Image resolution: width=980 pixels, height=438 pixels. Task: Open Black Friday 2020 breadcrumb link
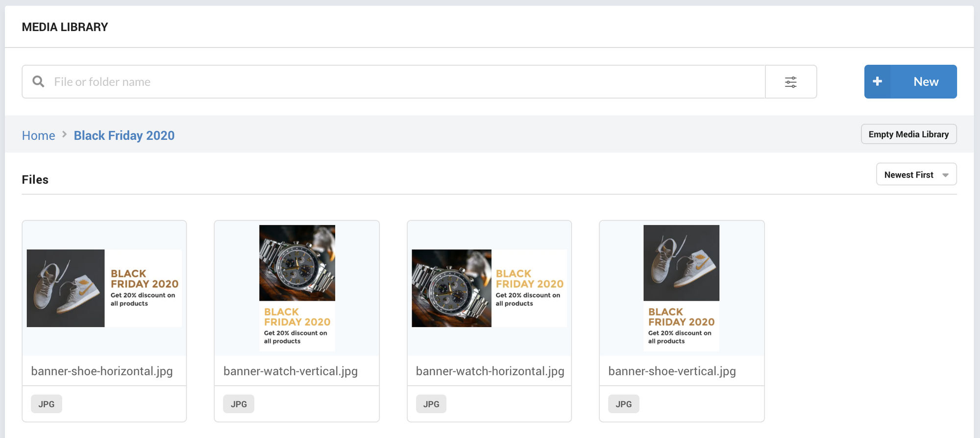click(124, 135)
